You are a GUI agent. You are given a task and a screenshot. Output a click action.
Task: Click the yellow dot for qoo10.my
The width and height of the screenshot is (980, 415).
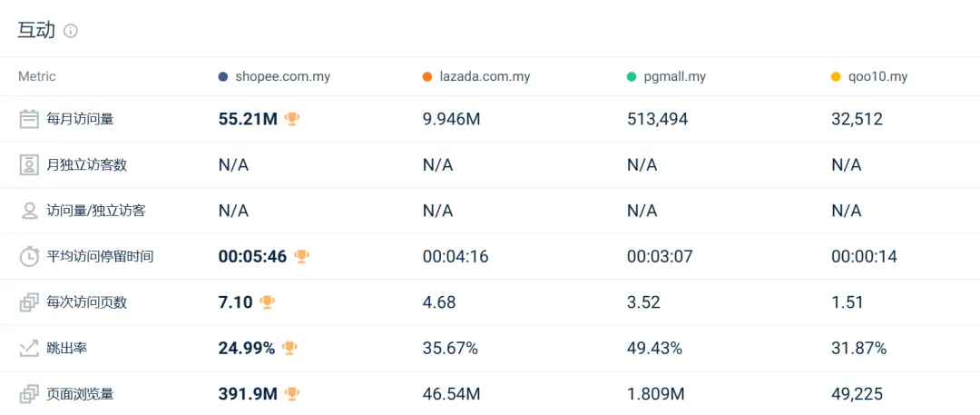(x=837, y=77)
